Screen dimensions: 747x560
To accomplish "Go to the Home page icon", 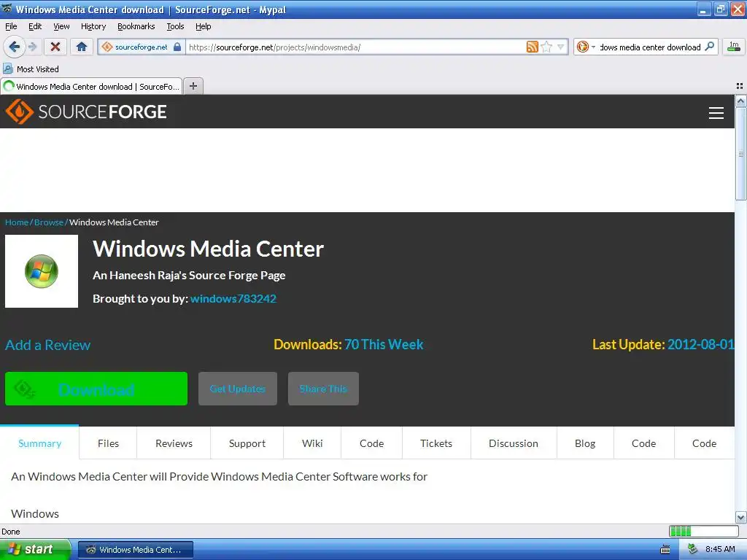I will tap(82, 47).
